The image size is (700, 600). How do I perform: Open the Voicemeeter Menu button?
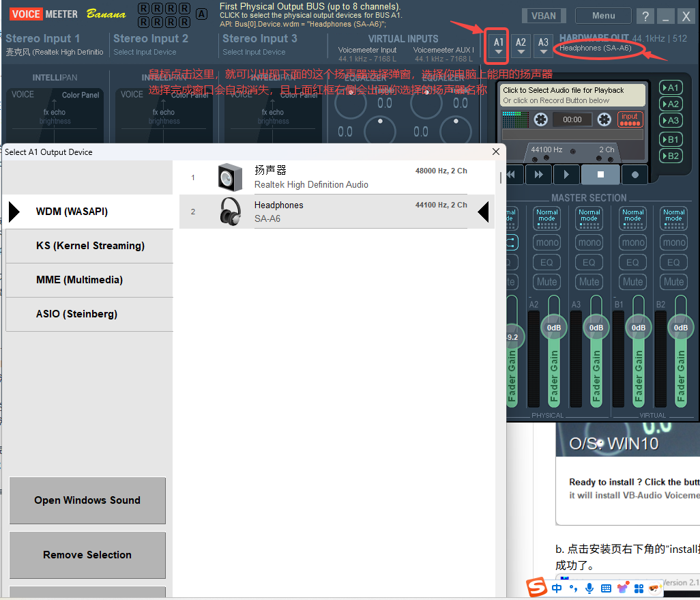[x=604, y=16]
